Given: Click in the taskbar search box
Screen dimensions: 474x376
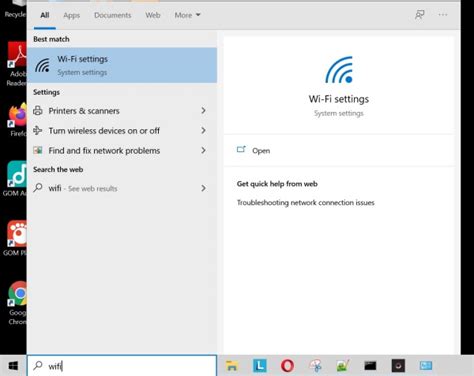Looking at the screenshot, I should (122, 366).
